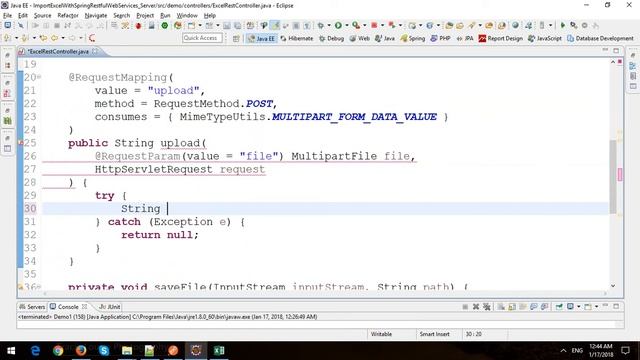Image resolution: width=640 pixels, height=360 pixels.
Task: Switch to the PHP perspective
Action: click(440, 38)
